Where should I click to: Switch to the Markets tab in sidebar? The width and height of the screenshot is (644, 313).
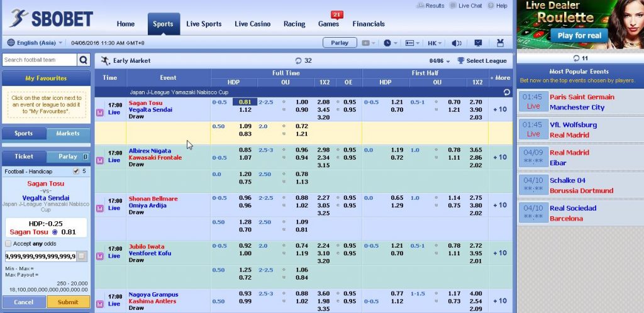[68, 133]
